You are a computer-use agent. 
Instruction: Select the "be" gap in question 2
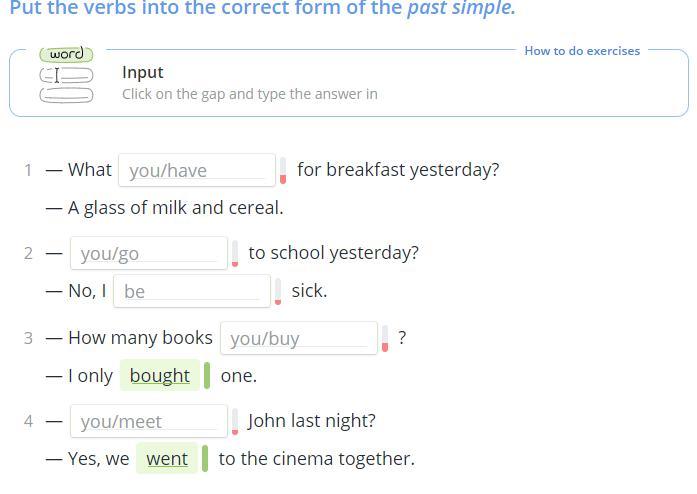click(191, 291)
